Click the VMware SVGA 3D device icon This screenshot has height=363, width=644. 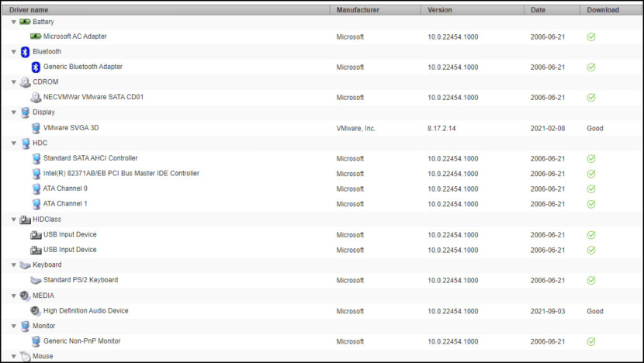pyautogui.click(x=36, y=128)
